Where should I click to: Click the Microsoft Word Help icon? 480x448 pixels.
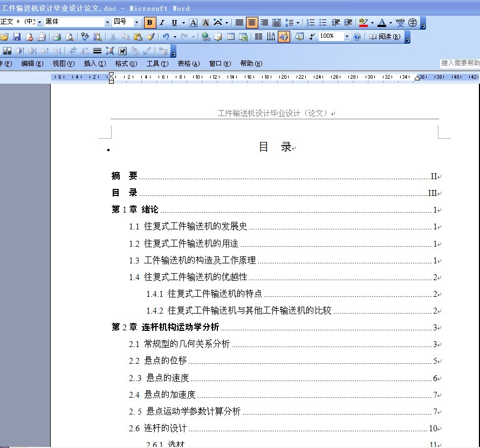(x=357, y=37)
